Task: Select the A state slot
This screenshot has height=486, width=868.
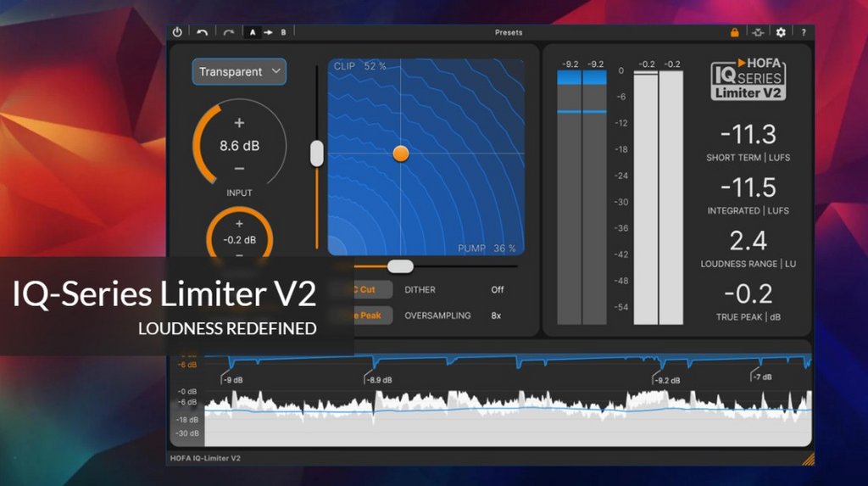Action: click(253, 32)
